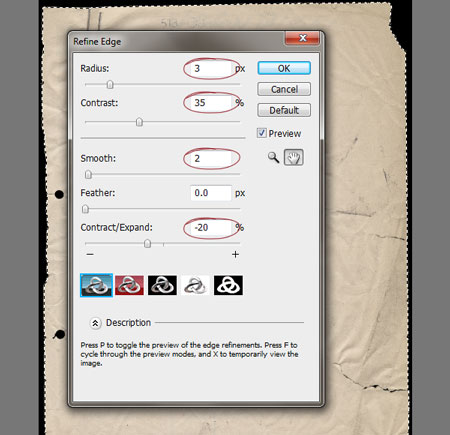Toggle the Preview checkbox
Screen dimensions: 450x435
262,133
